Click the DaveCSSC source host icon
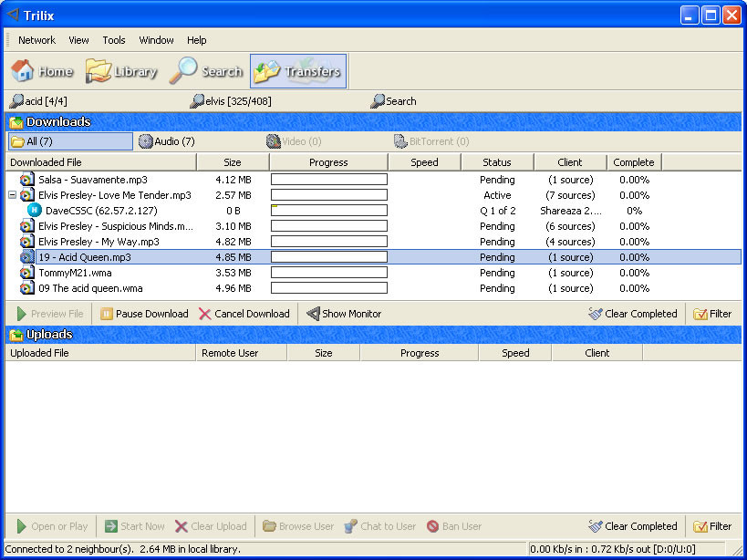This screenshot has width=747, height=560. [x=35, y=210]
